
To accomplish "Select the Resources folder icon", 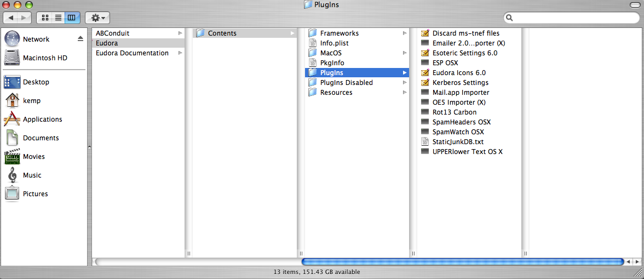I will click(313, 92).
